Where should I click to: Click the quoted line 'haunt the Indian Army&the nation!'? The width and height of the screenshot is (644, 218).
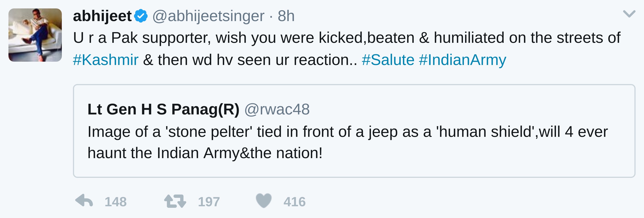click(205, 153)
